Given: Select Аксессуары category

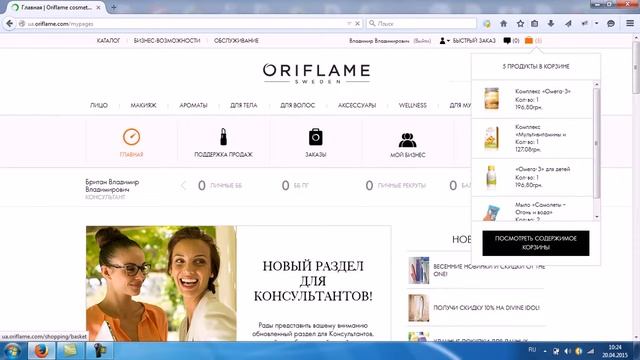Looking at the screenshot, I should [357, 105].
